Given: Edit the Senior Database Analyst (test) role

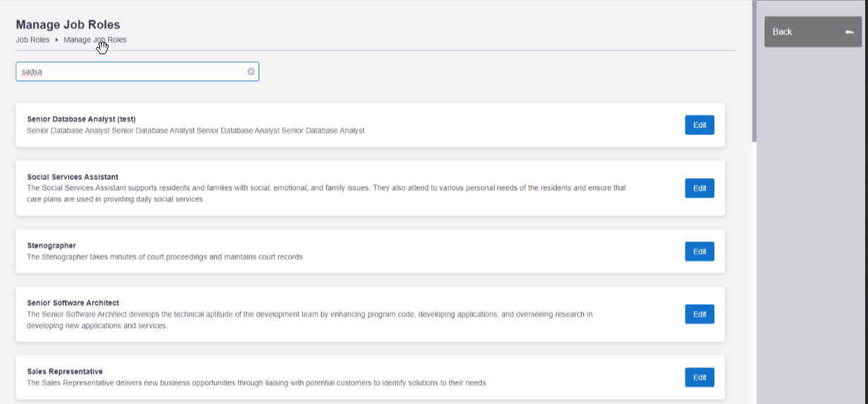Looking at the screenshot, I should click(699, 125).
